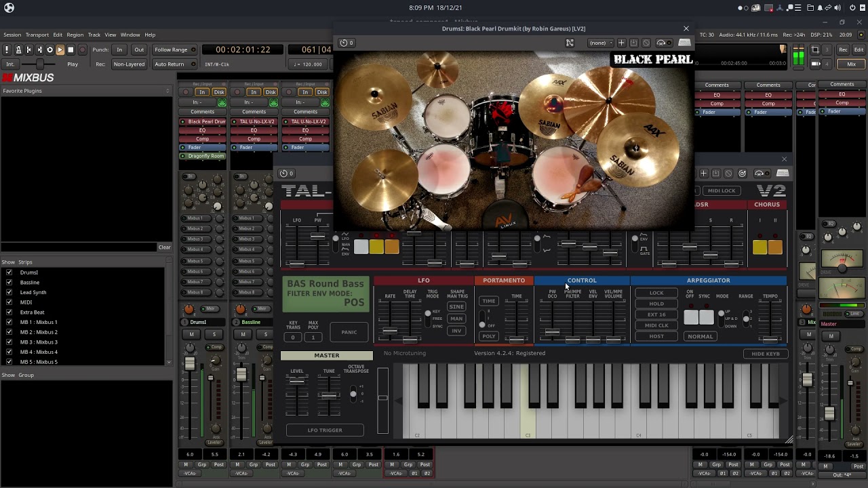Jump to session end transport icon
Screen dimensions: 868x488
click(39, 49)
